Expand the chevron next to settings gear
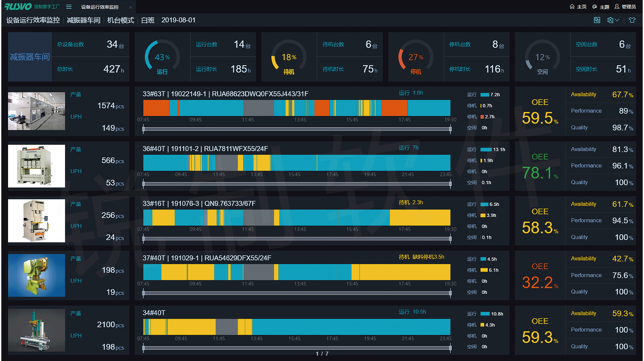Screen dimensions: 644x361 click(617, 20)
